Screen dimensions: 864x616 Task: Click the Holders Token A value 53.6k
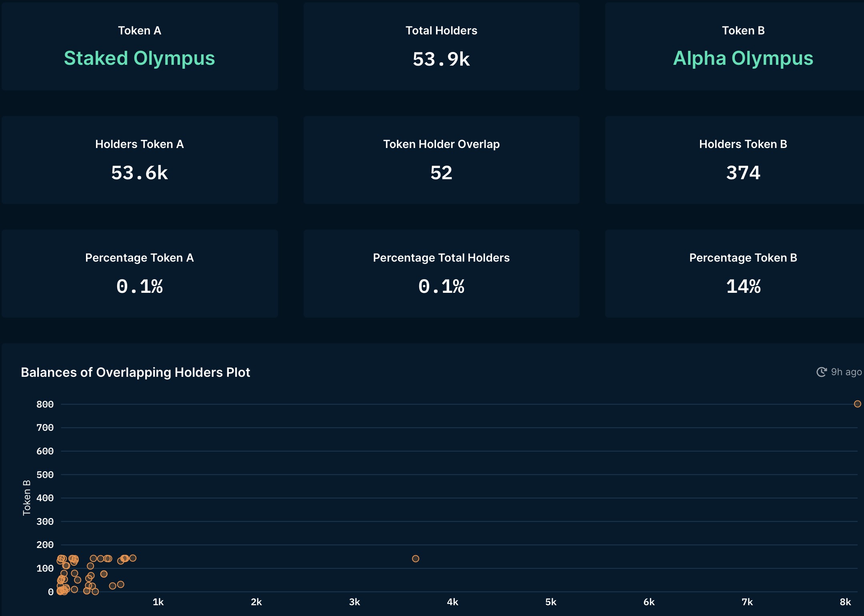(140, 173)
